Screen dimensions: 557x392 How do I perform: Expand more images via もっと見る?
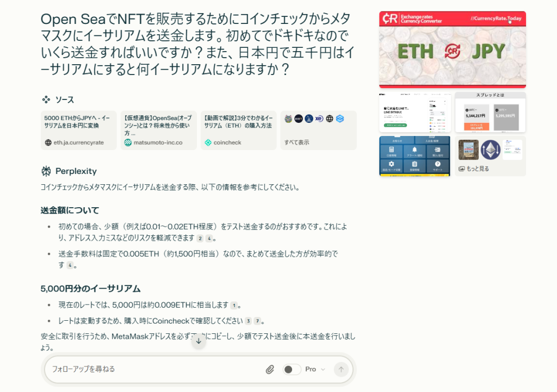coord(474,169)
